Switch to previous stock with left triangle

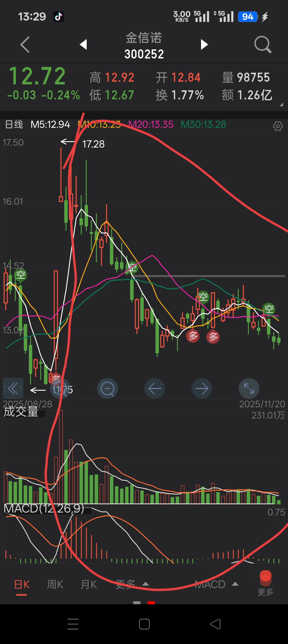tap(83, 44)
